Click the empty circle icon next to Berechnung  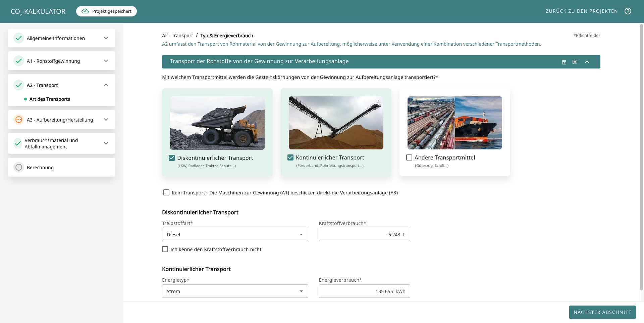pos(19,167)
